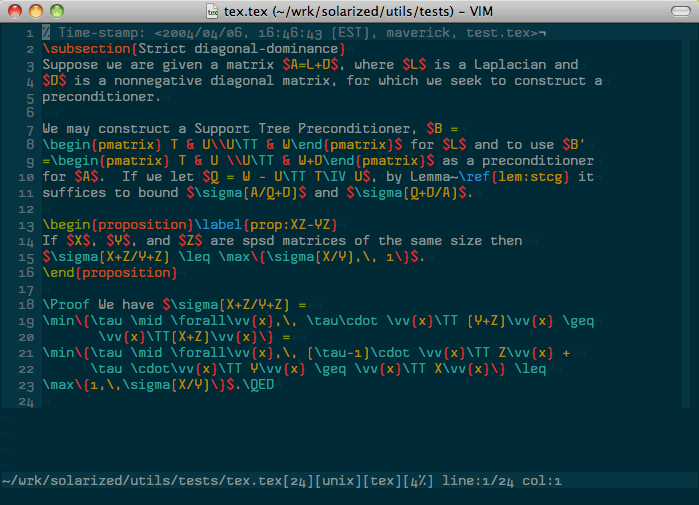Click the red close window button
The width and height of the screenshot is (699, 505).
[x=15, y=11]
